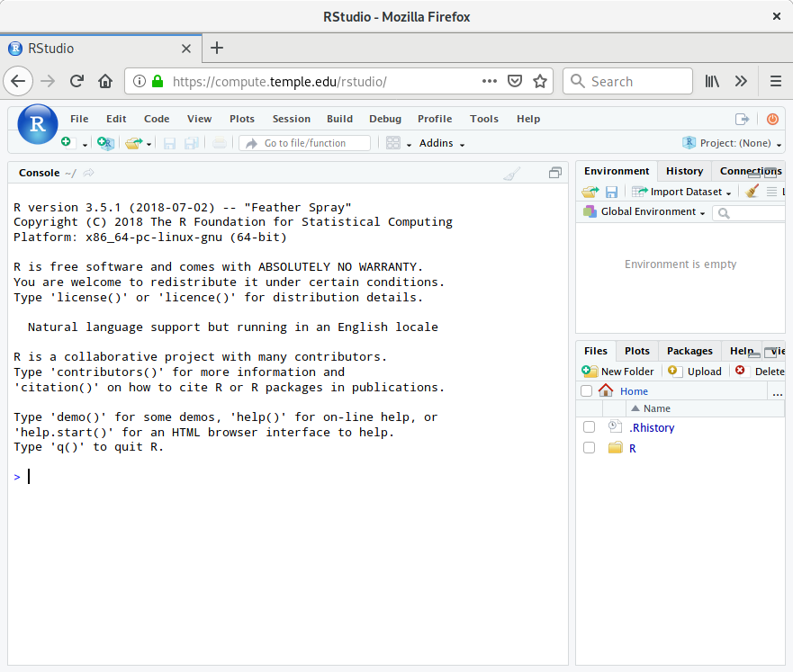Image resolution: width=793 pixels, height=672 pixels.
Task: Click the print icon in main toolbar
Action: point(220,144)
